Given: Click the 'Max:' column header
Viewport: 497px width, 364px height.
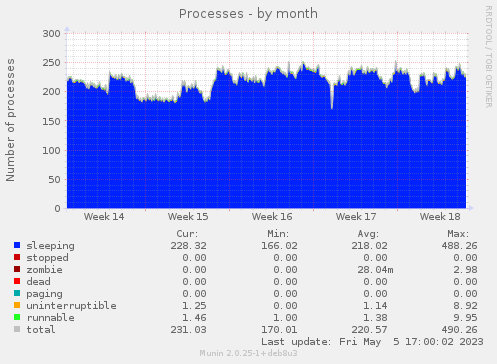Looking at the screenshot, I should [458, 234].
